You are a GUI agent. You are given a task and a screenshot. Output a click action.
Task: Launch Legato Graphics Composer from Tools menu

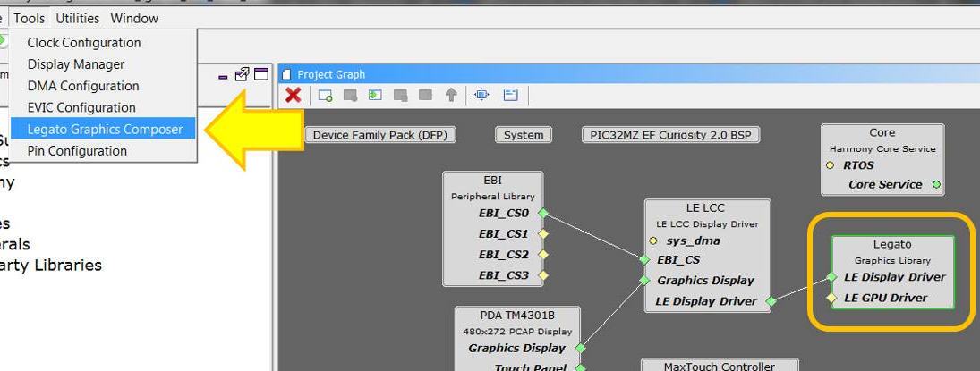coord(104,130)
